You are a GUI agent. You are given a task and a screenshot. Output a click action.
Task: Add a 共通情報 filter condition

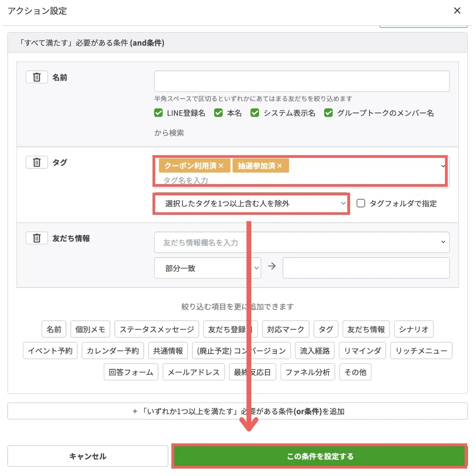coord(168,351)
